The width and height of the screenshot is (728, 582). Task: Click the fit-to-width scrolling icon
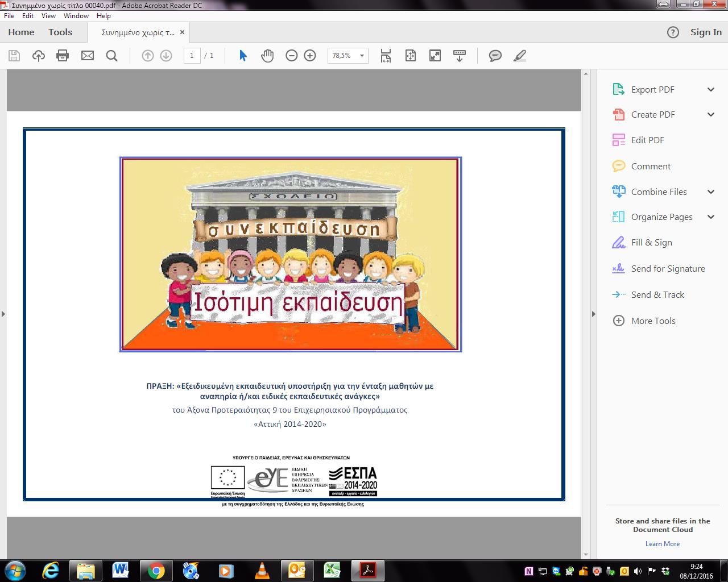pos(386,56)
